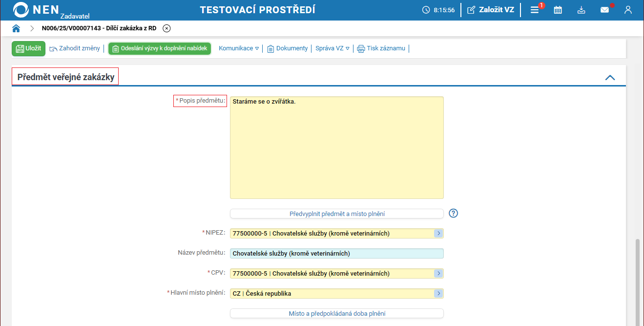Image resolution: width=644 pixels, height=326 pixels.
Task: Open the Komunikace menu
Action: point(238,48)
